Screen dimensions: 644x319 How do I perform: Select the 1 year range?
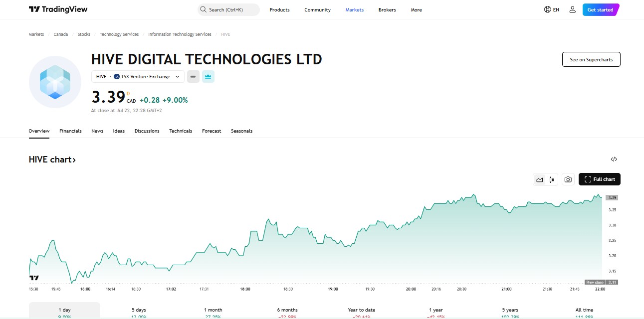pos(436,310)
